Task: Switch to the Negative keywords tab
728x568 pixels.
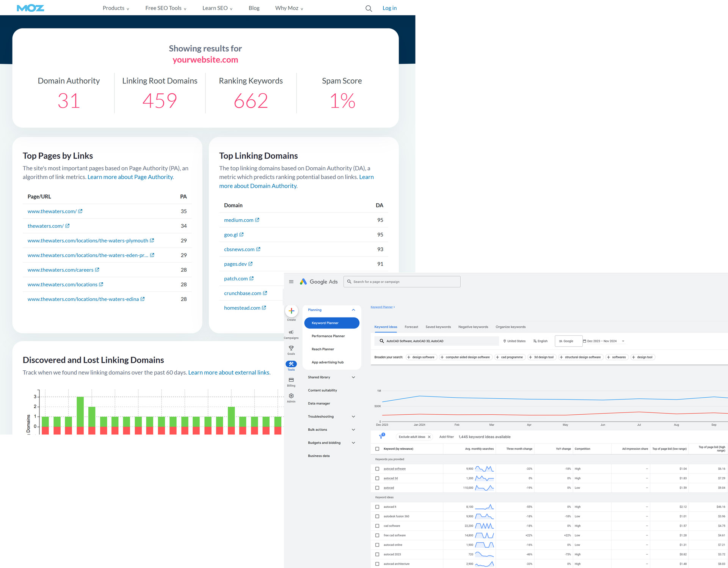Action: coord(473,327)
